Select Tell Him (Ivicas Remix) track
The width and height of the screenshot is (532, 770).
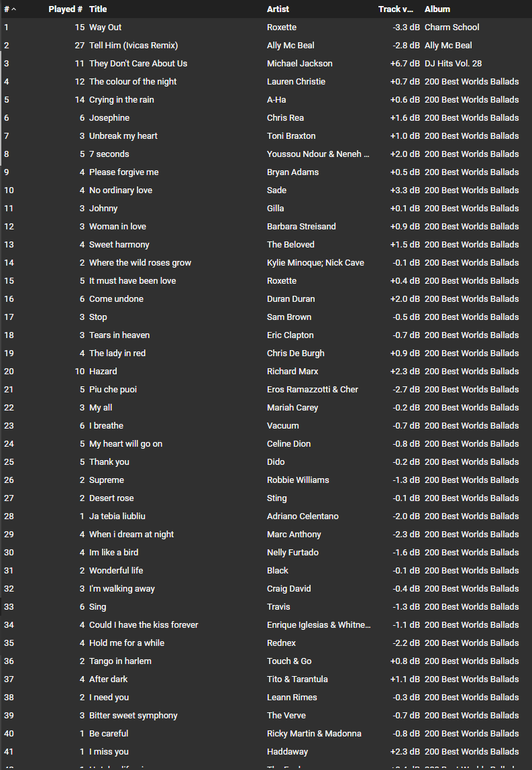pos(134,46)
